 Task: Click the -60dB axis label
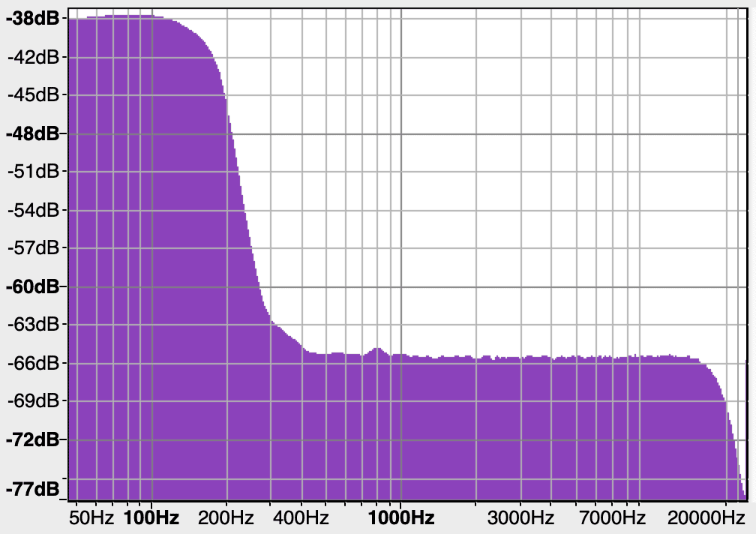(x=33, y=286)
